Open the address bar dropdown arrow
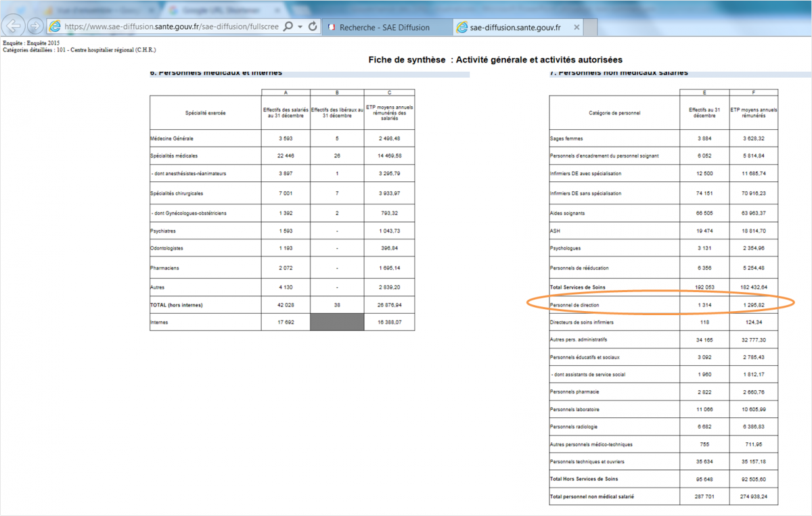This screenshot has height=516, width=812. [300, 26]
